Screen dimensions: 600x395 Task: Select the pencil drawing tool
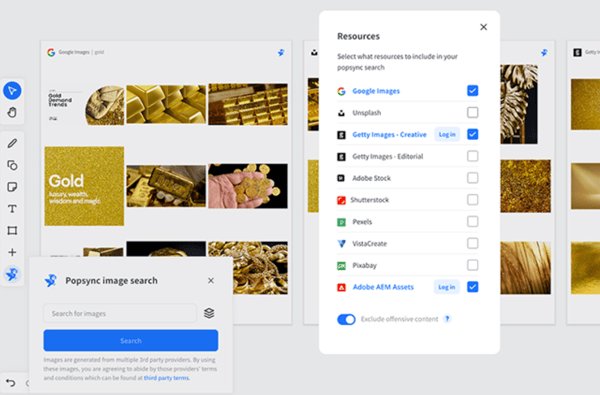[12, 144]
